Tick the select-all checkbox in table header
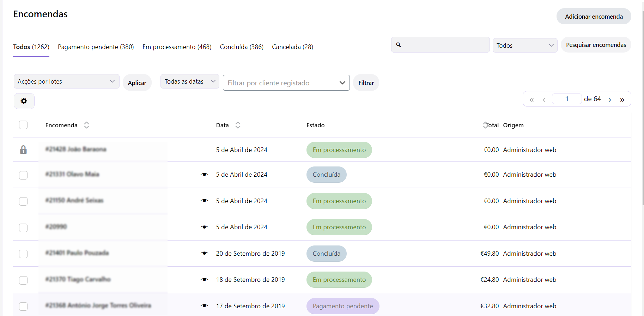 [x=23, y=125]
